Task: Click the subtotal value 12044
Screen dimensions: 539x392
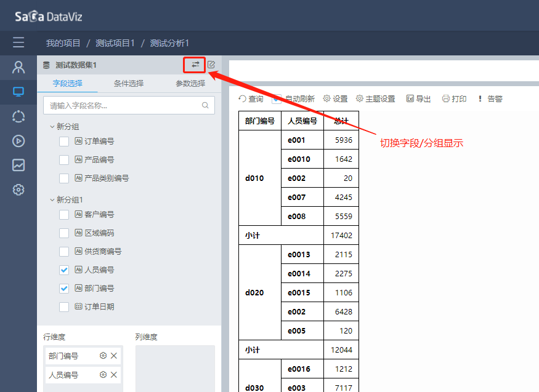Action: click(x=341, y=350)
